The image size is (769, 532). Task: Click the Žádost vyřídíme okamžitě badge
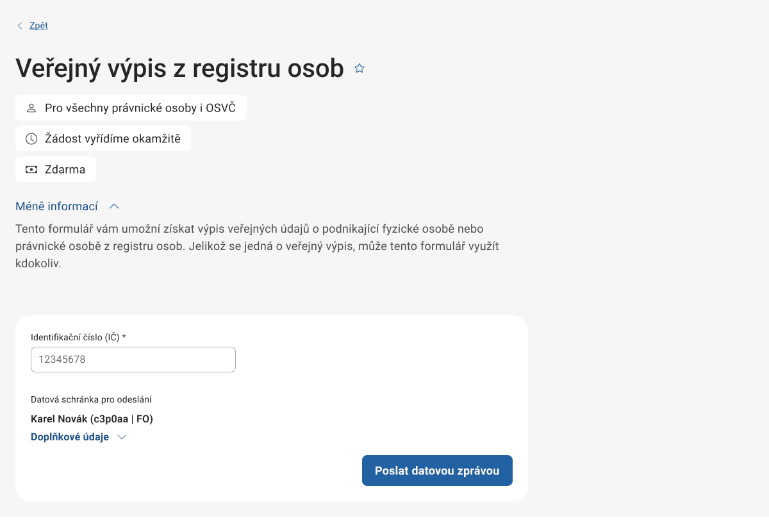point(103,138)
